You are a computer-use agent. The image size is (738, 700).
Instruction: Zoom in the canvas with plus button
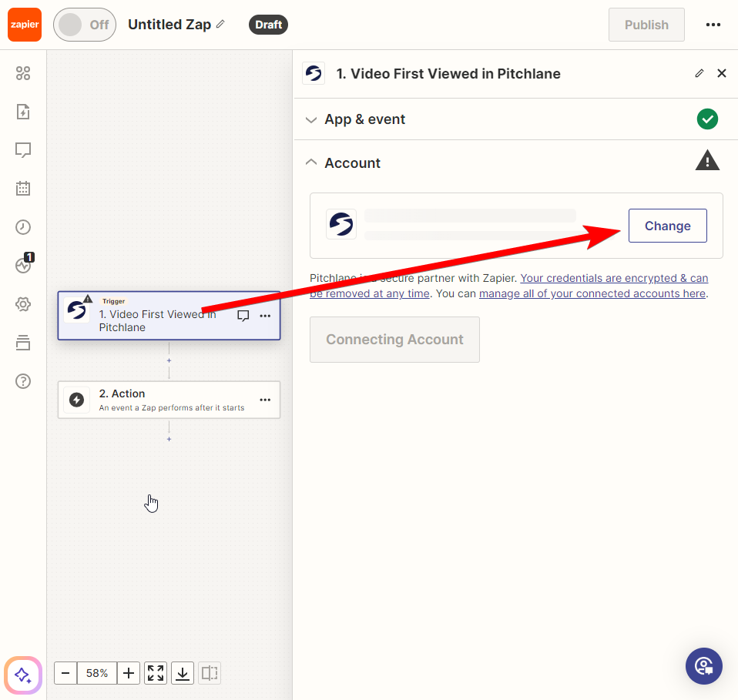click(x=129, y=673)
